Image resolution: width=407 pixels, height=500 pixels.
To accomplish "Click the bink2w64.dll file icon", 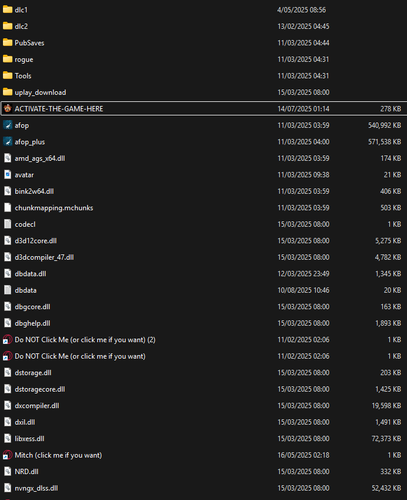I will tap(7, 191).
